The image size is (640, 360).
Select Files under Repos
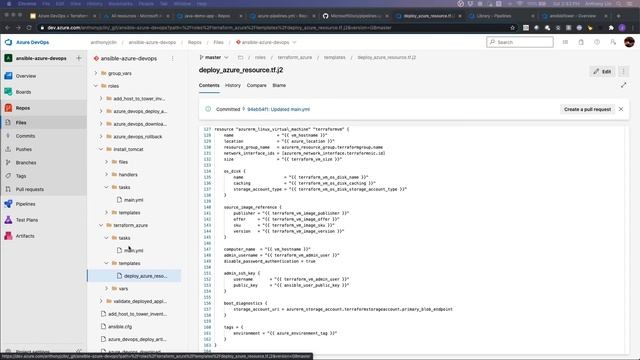pos(21,122)
